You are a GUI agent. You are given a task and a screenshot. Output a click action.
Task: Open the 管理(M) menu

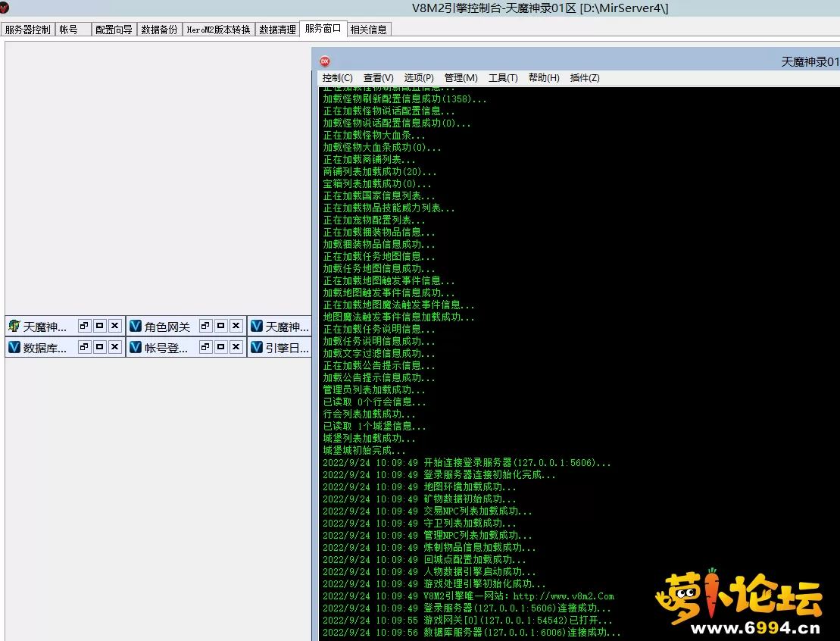461,78
